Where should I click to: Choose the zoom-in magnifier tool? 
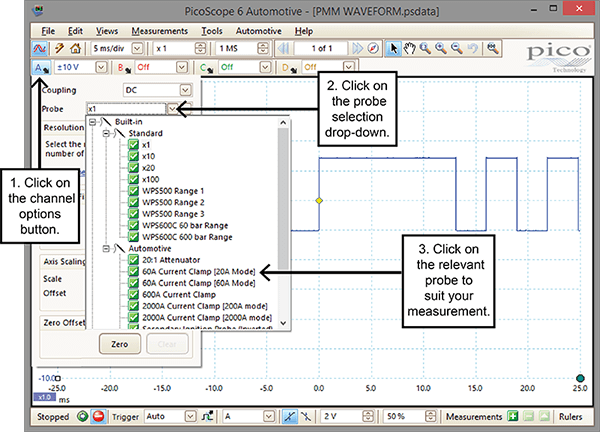[441, 49]
